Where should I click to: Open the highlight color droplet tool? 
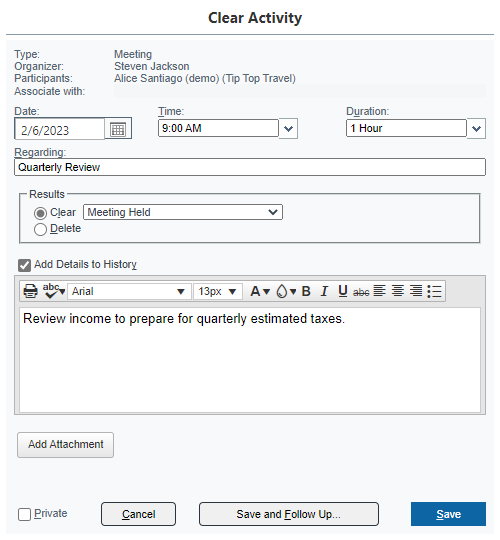[x=286, y=291]
